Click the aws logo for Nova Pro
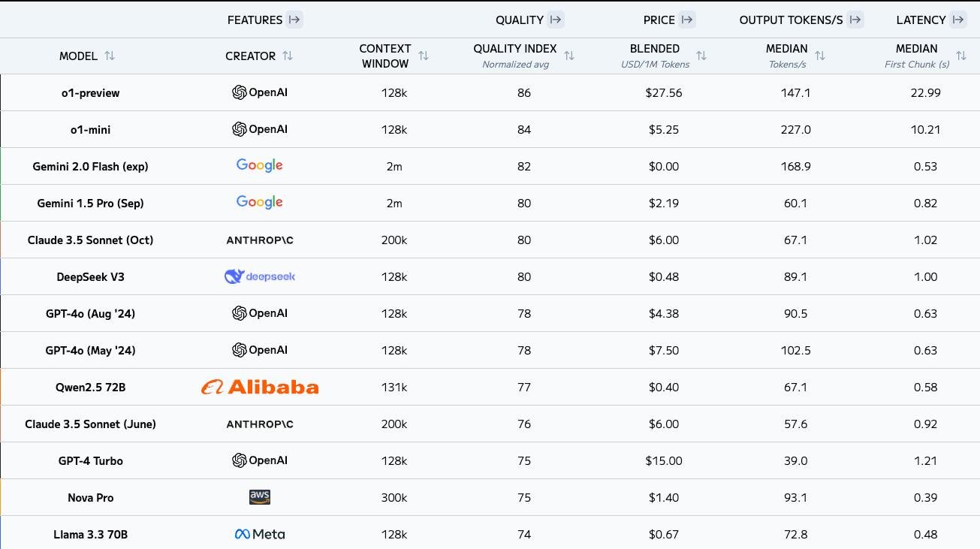Image resolution: width=980 pixels, height=549 pixels. (x=260, y=497)
